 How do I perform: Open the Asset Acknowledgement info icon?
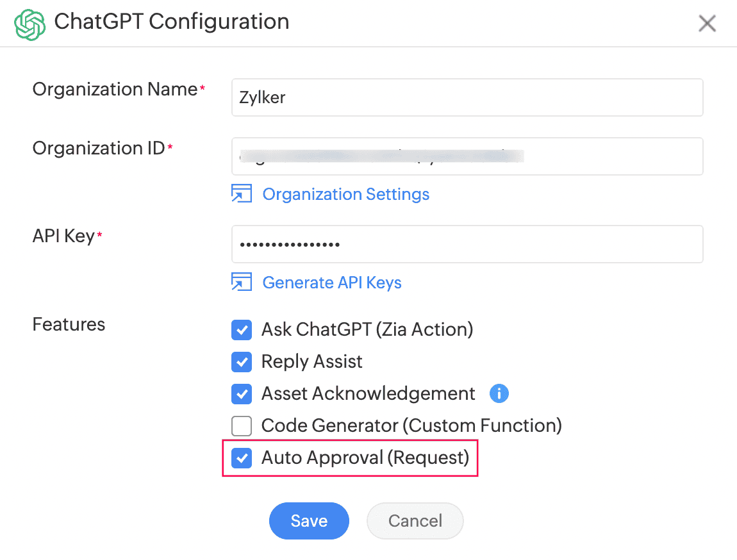click(499, 393)
